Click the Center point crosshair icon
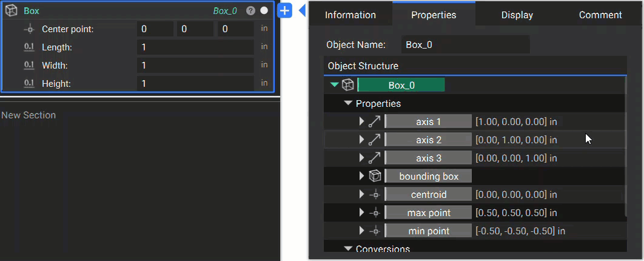 point(29,29)
